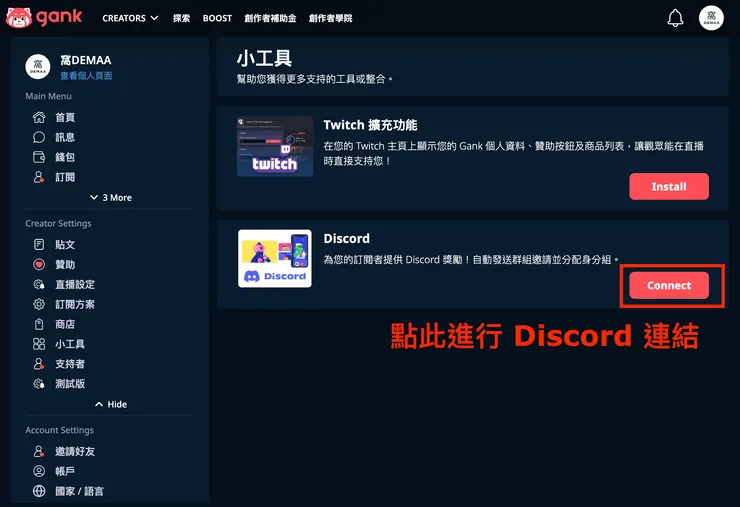Click the person icon beside 訂閱
Screen dimensions: 740x507
click(x=39, y=177)
